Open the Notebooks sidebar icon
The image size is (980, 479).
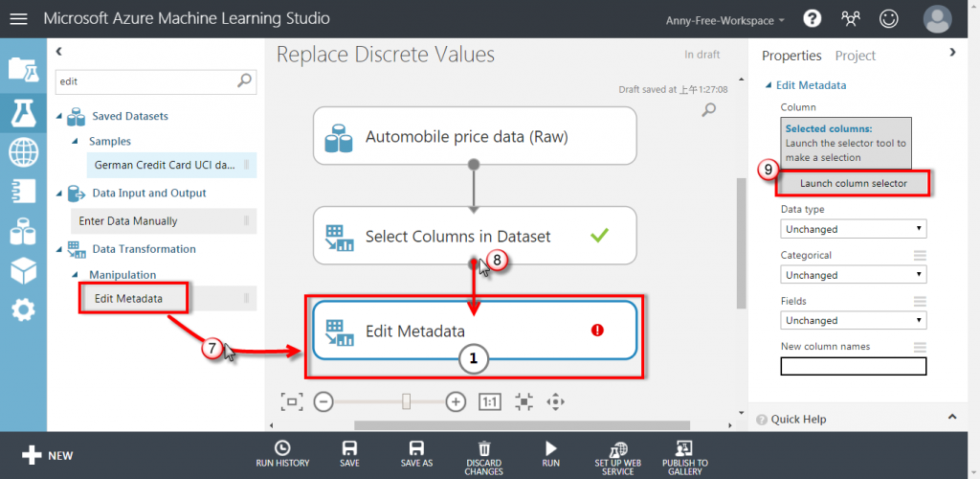coord(23,192)
